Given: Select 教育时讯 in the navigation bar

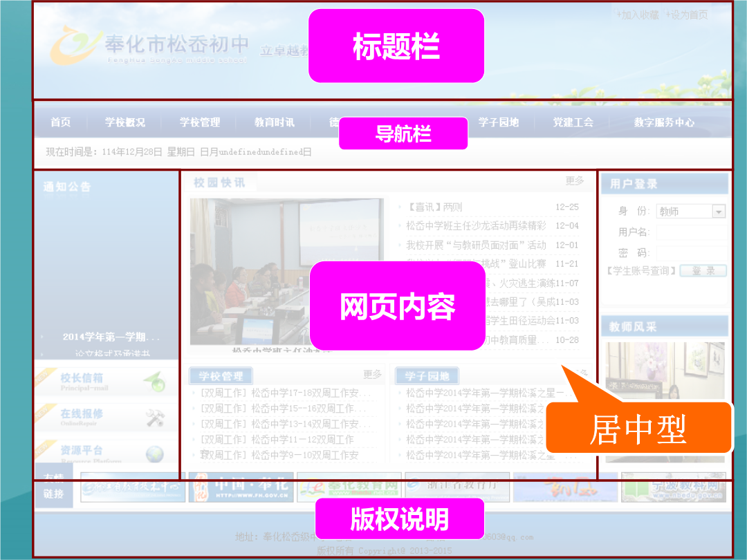Looking at the screenshot, I should click(x=275, y=122).
